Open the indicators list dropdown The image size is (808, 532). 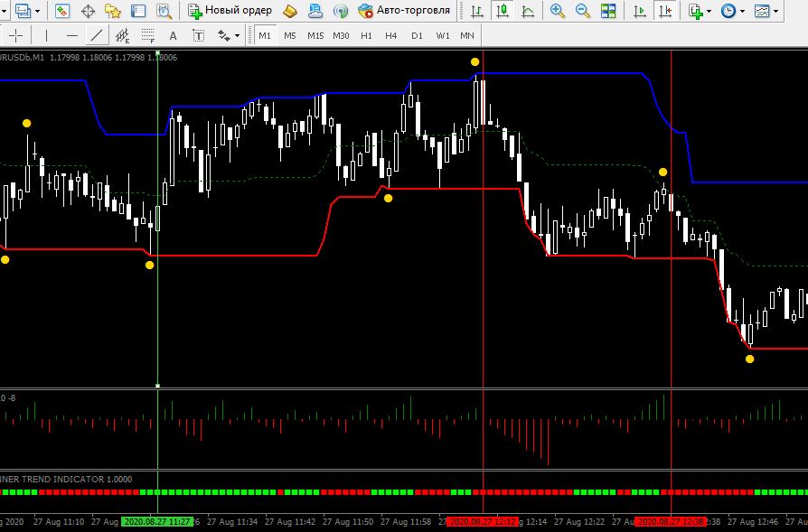[709, 11]
